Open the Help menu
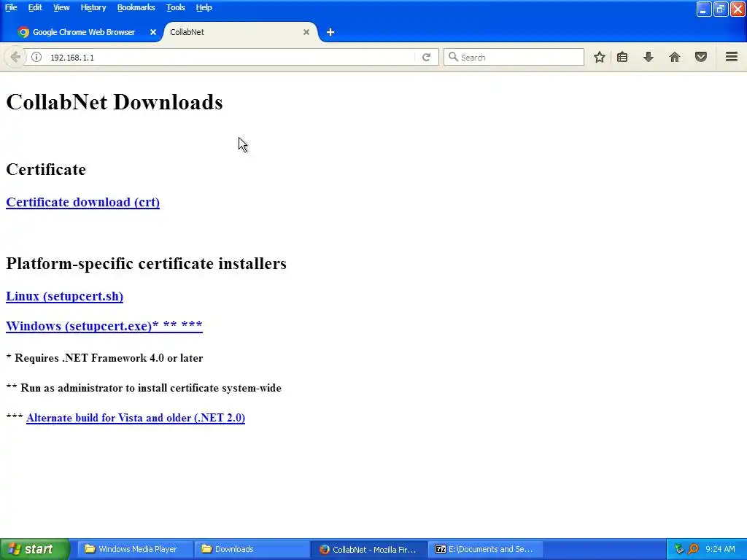 click(204, 7)
